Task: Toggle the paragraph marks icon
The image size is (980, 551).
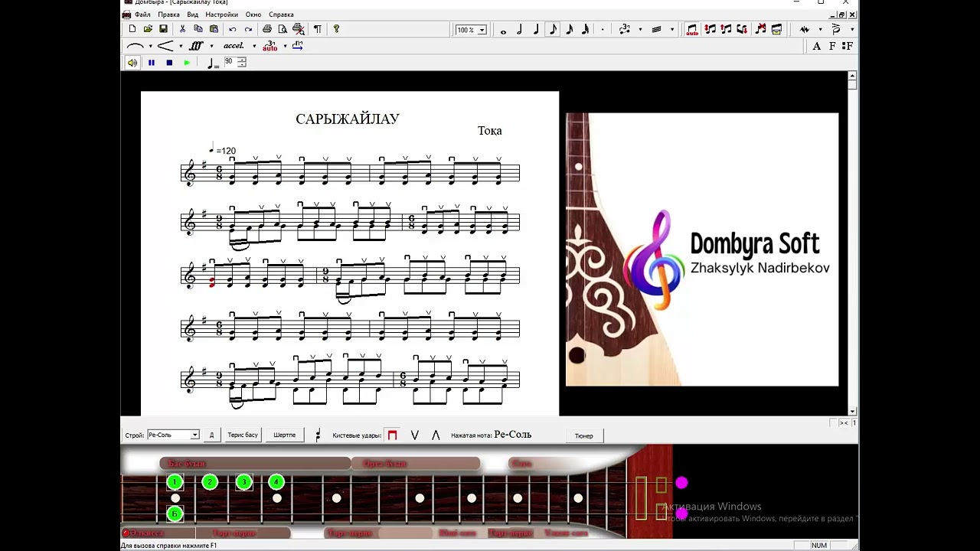Action: [317, 29]
